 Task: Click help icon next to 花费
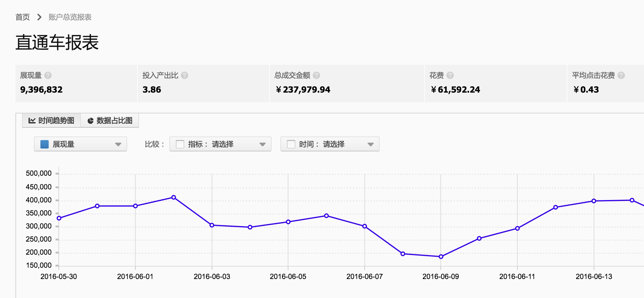pos(450,75)
